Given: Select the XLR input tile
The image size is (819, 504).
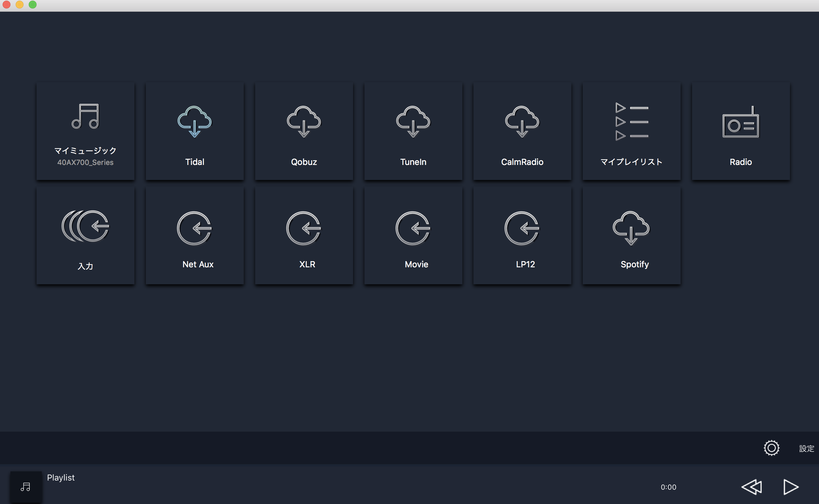Looking at the screenshot, I should pyautogui.click(x=304, y=235).
